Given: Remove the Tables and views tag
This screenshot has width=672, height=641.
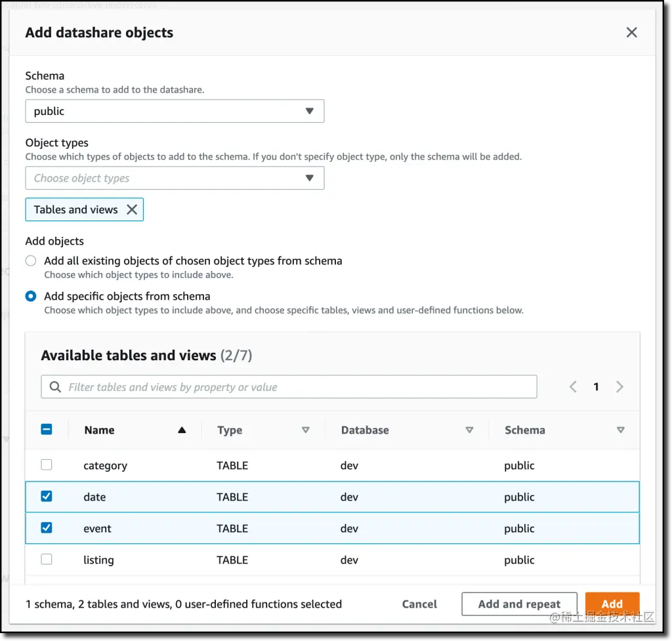Looking at the screenshot, I should (x=132, y=210).
